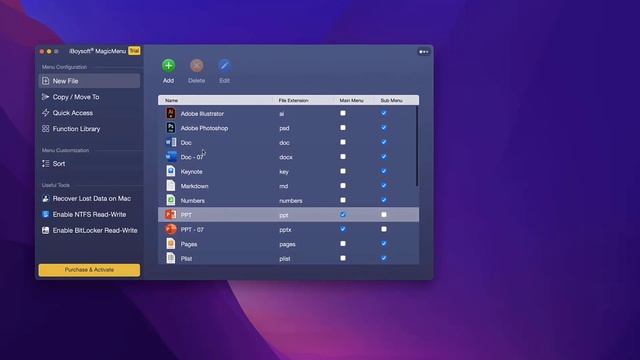Click the Adobe Photoshop file icon
This screenshot has height=360, width=640.
pyautogui.click(x=171, y=128)
